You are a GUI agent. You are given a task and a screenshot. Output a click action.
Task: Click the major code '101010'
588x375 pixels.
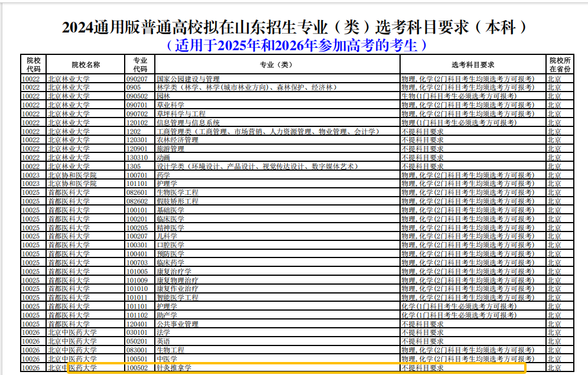137,289
